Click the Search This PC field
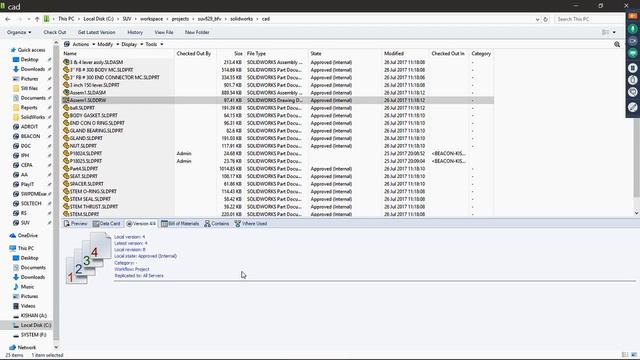The width and height of the screenshot is (640, 360). pos(589,19)
